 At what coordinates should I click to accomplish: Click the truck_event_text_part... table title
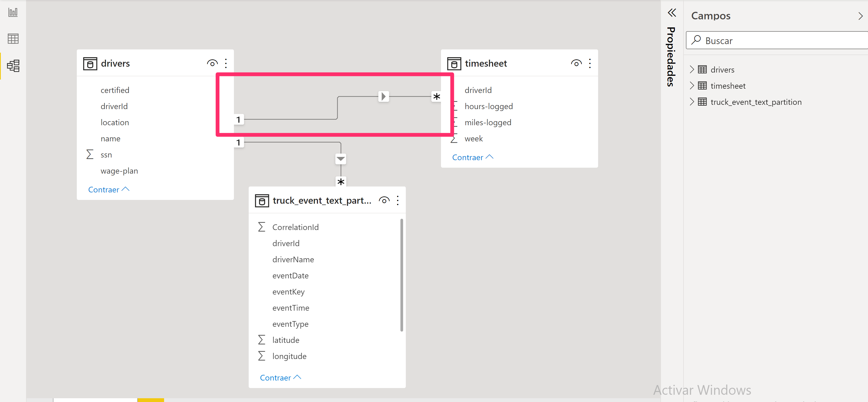(322, 201)
